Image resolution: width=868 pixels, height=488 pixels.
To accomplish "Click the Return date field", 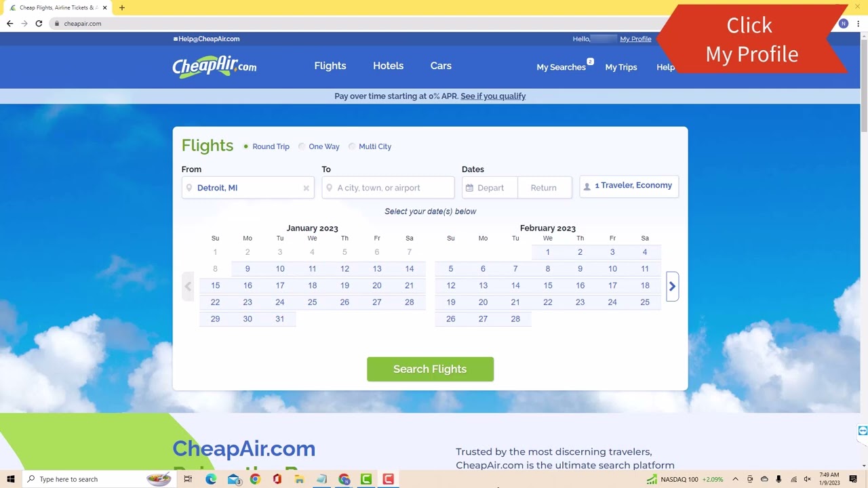I will (545, 188).
